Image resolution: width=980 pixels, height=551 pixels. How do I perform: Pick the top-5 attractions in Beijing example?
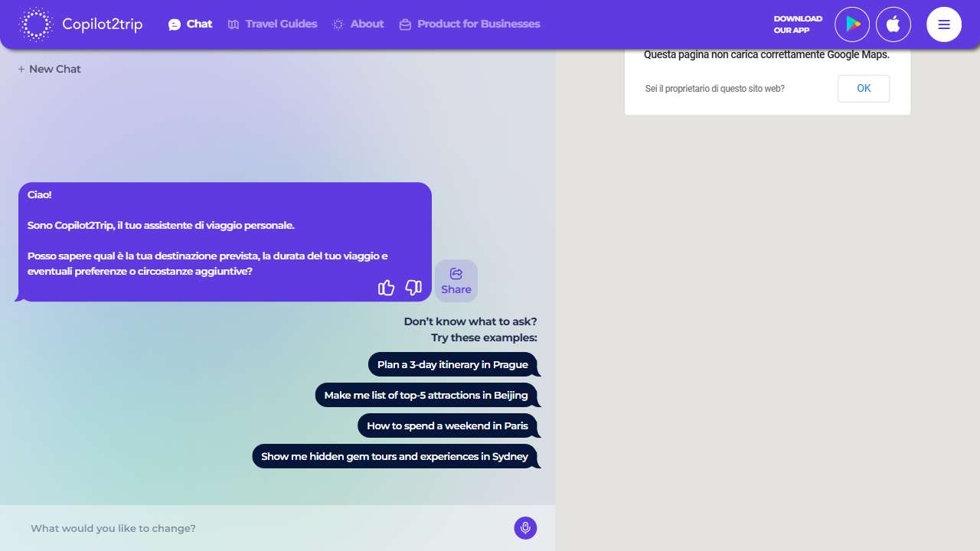pyautogui.click(x=426, y=395)
